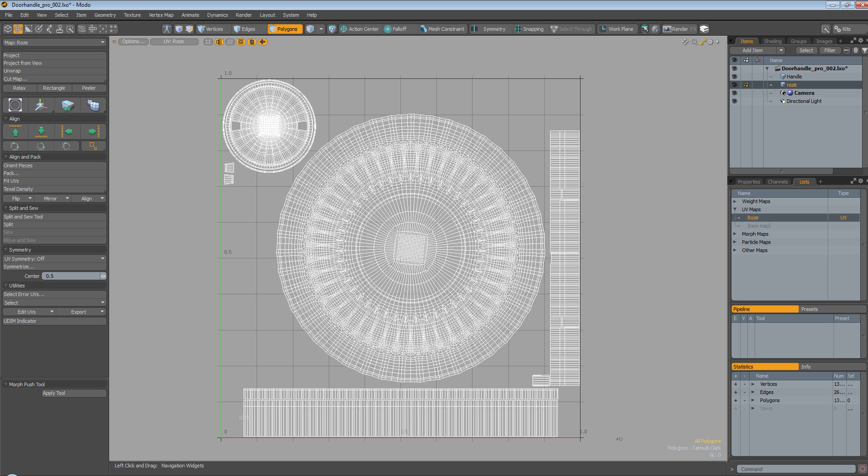Screen dimensions: 868x476
Task: Select the Camera item in the item list
Action: [x=804, y=93]
